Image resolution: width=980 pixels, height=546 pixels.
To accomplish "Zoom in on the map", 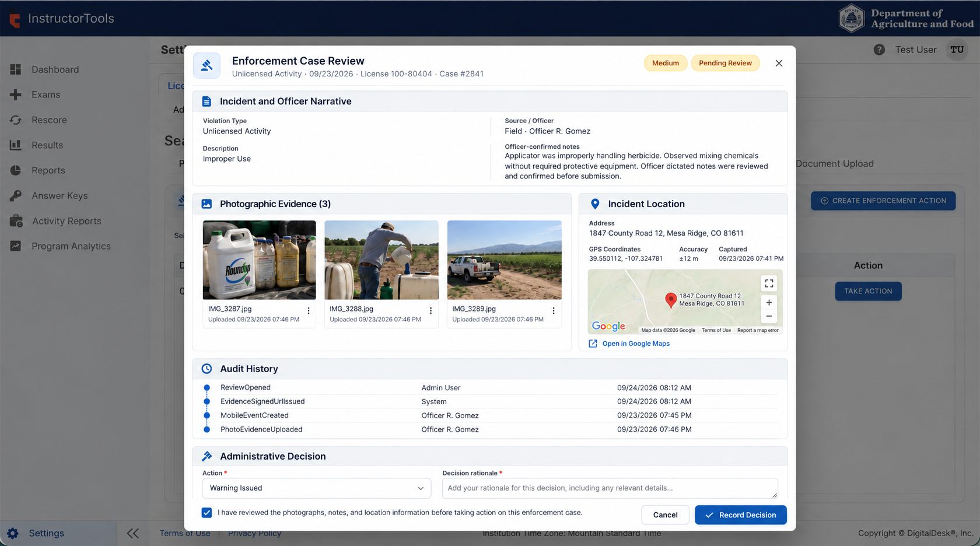I will click(769, 303).
